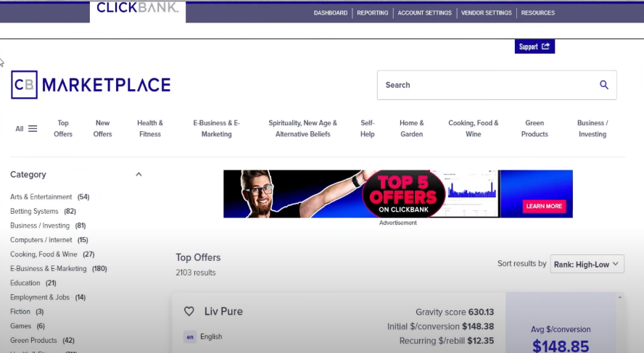Select Business / Investing top tab
The image size is (644, 353).
coord(593,128)
